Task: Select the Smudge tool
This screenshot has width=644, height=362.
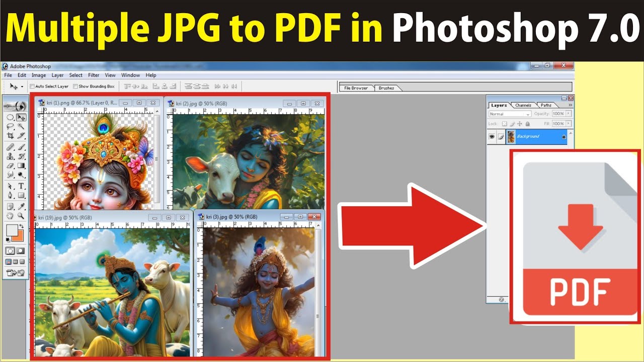Action: (10, 174)
